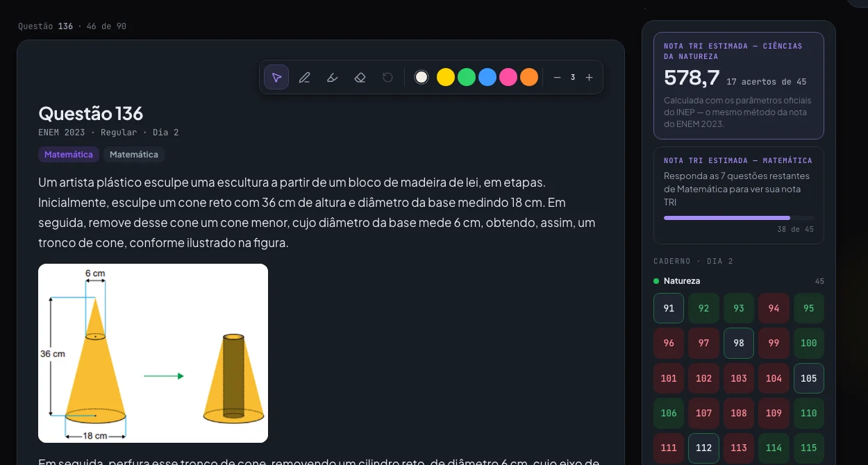
Task: Go to question 98
Action: coord(739,343)
